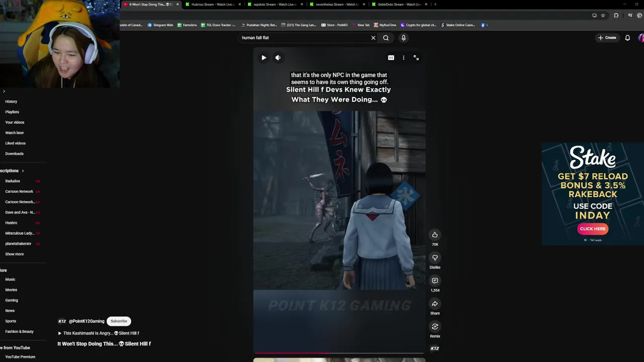Open the Telegram Web bookmark
Screen dimensions: 644x362
[160, 25]
